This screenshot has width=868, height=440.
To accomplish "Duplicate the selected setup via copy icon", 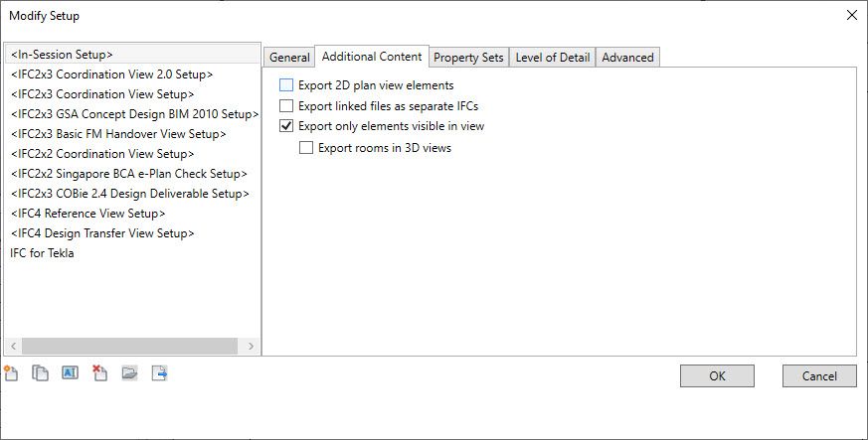I will tap(40, 373).
